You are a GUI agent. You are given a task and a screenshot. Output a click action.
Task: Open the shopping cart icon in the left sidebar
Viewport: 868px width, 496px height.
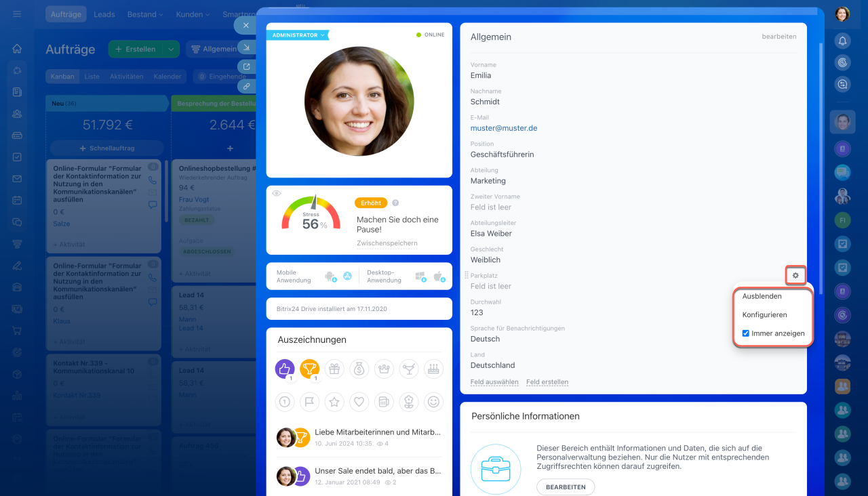pyautogui.click(x=17, y=331)
